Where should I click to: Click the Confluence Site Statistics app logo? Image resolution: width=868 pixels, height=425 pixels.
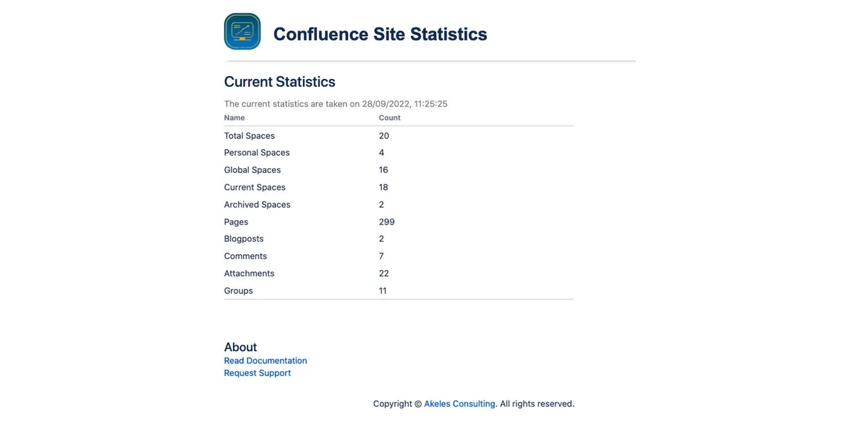[242, 32]
